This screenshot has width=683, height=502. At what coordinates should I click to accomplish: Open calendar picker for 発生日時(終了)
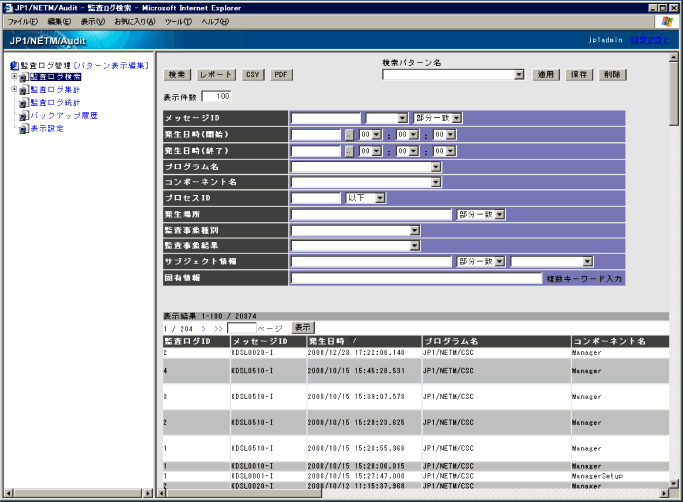(349, 151)
